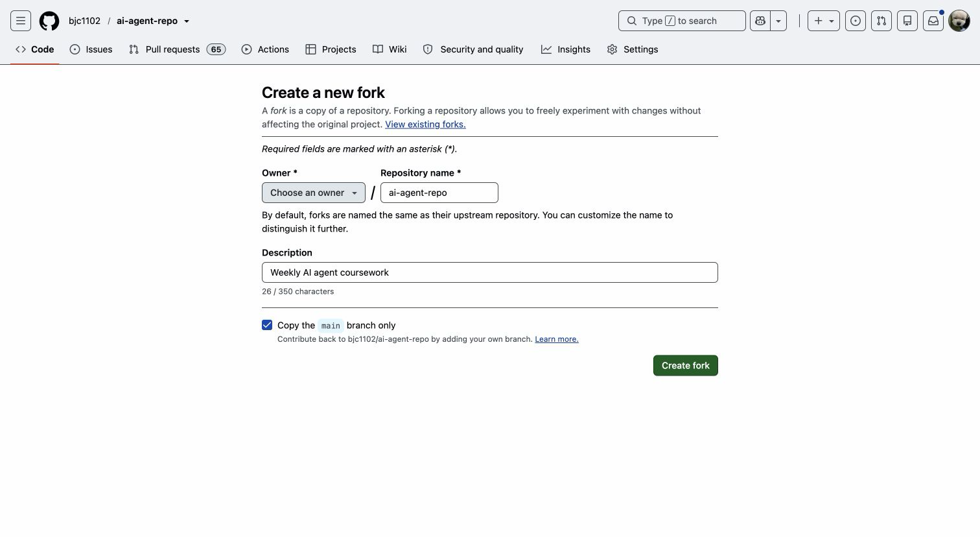Open the user profile avatar menu
Viewport: 980px width, 537px height.
coord(959,21)
